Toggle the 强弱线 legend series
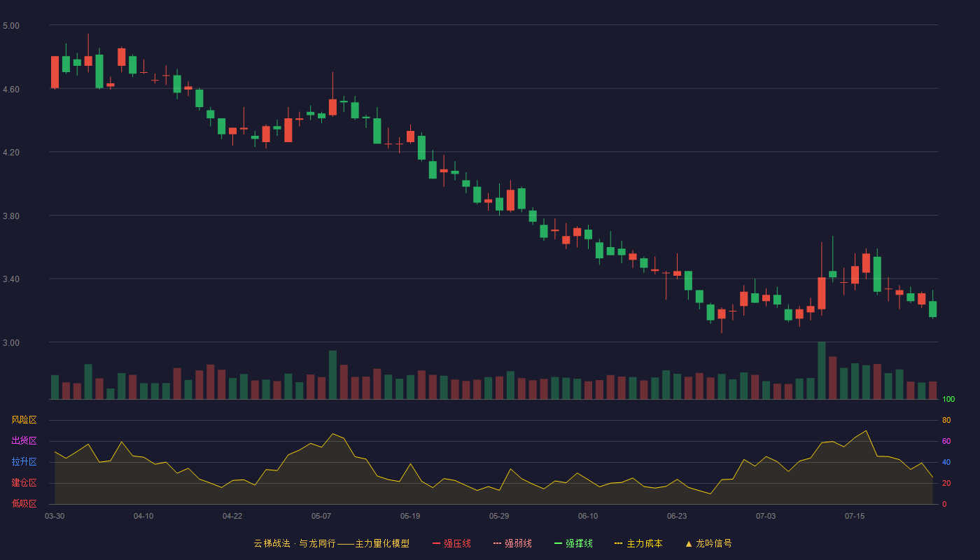 point(512,543)
